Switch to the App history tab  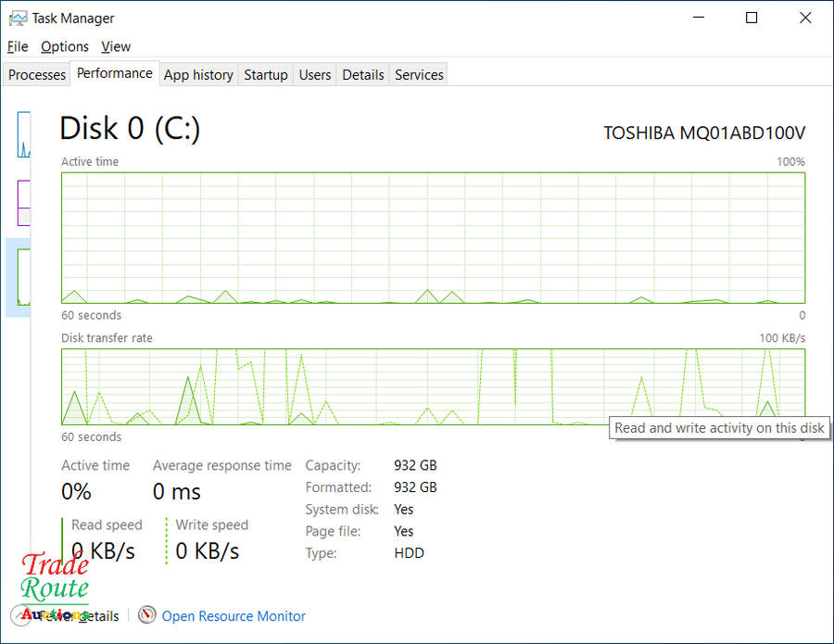click(x=198, y=75)
